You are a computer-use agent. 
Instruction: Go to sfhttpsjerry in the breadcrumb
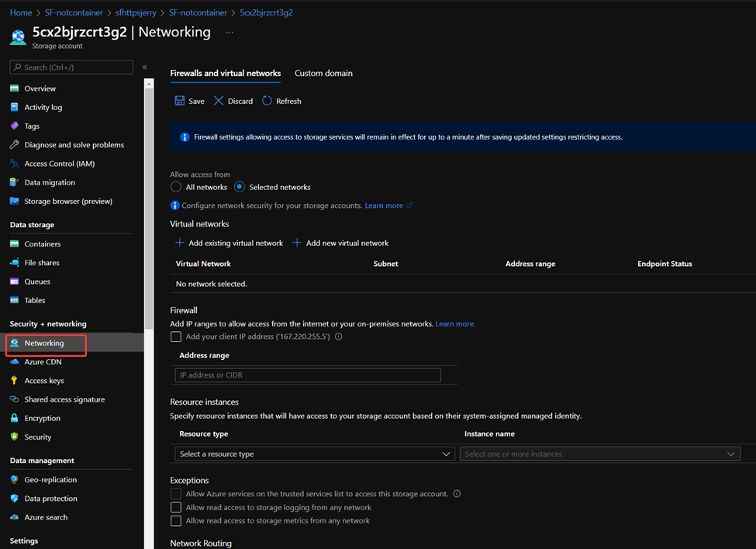[x=136, y=12]
